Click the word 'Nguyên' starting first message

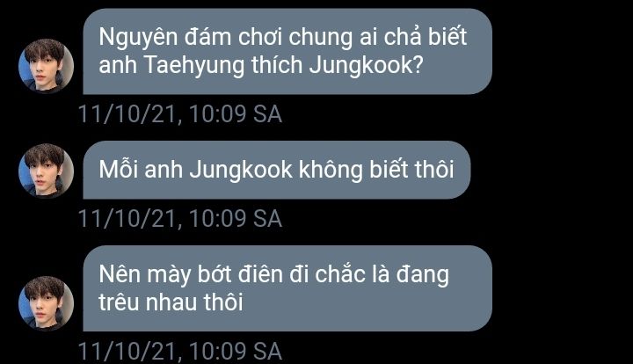point(139,38)
